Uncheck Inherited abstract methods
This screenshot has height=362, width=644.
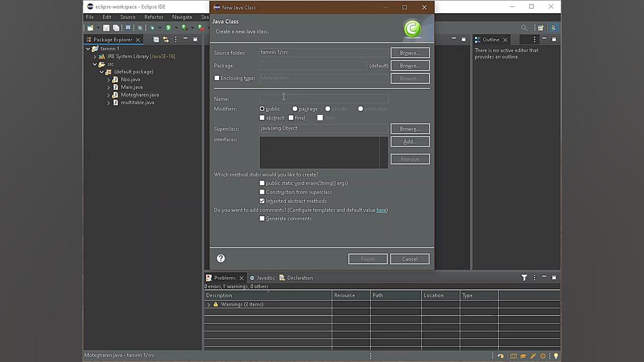262,201
